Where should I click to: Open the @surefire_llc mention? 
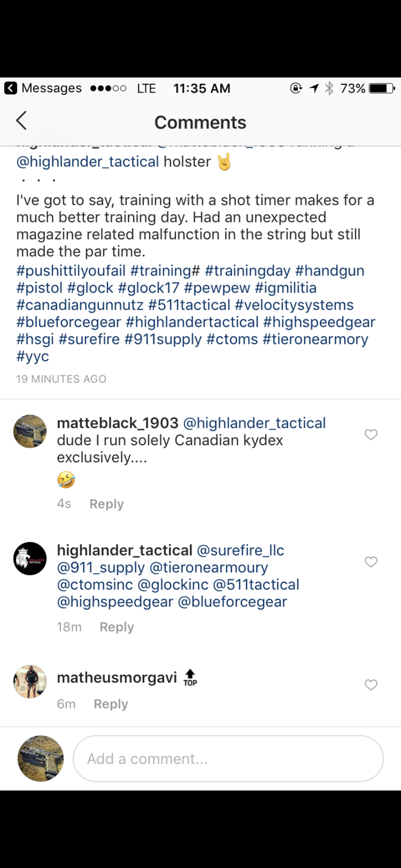tap(241, 550)
